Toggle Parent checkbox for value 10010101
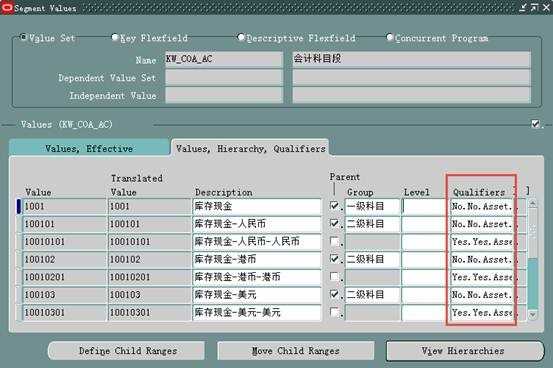Screen dimensions: 553x368 coord(334,241)
